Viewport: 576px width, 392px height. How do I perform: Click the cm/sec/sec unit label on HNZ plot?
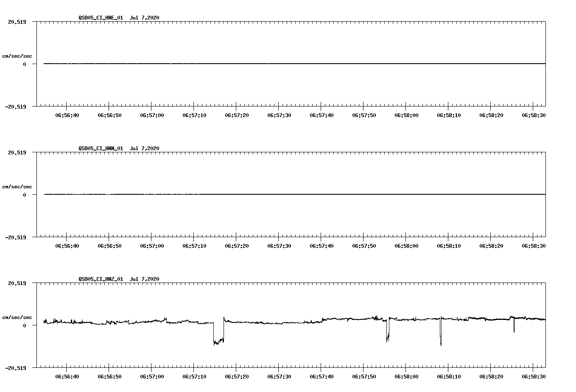pyautogui.click(x=17, y=317)
